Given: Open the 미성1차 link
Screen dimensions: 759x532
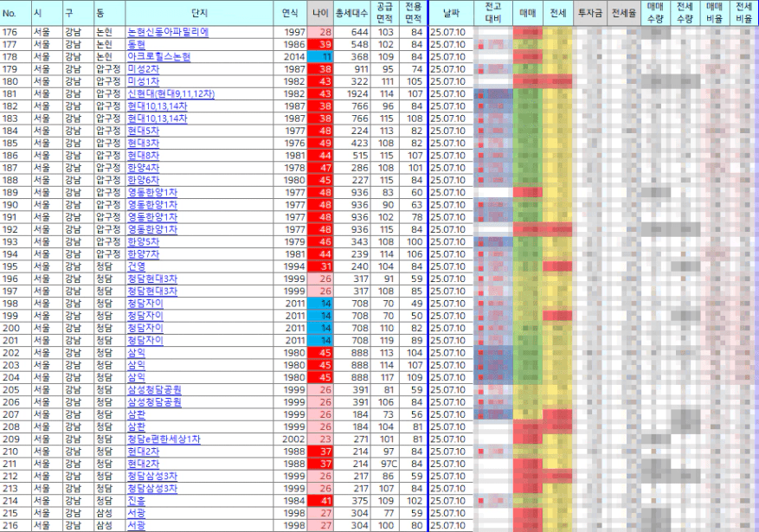Looking at the screenshot, I should point(144,81).
